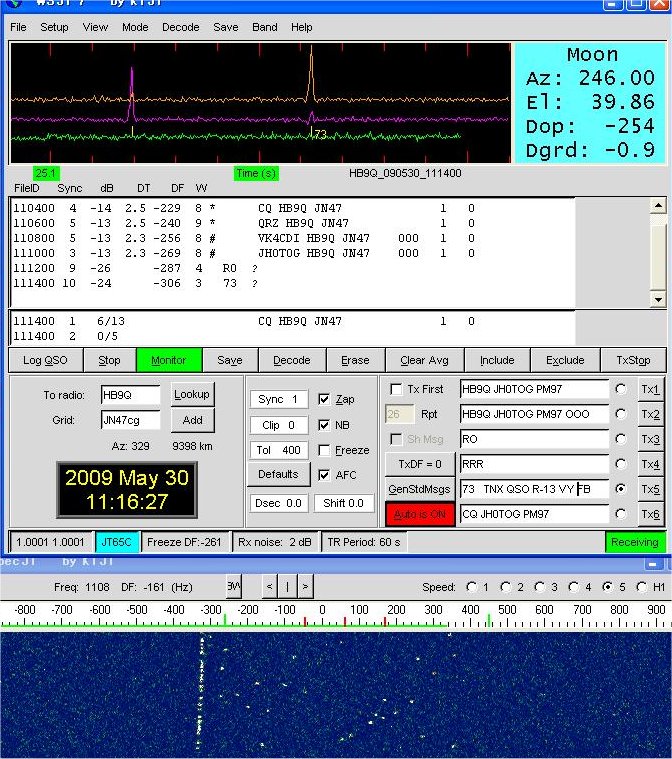Click the Tol 400 control
Viewport: 672px width, 759px height.
point(278,450)
